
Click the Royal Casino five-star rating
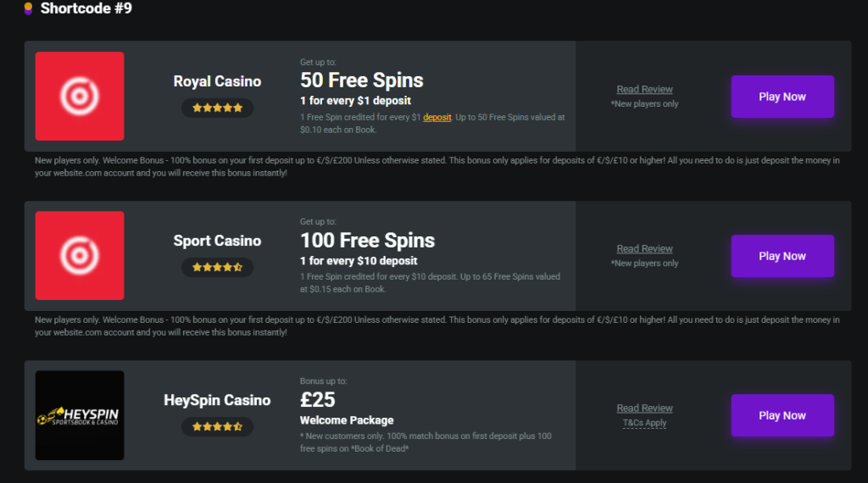218,108
